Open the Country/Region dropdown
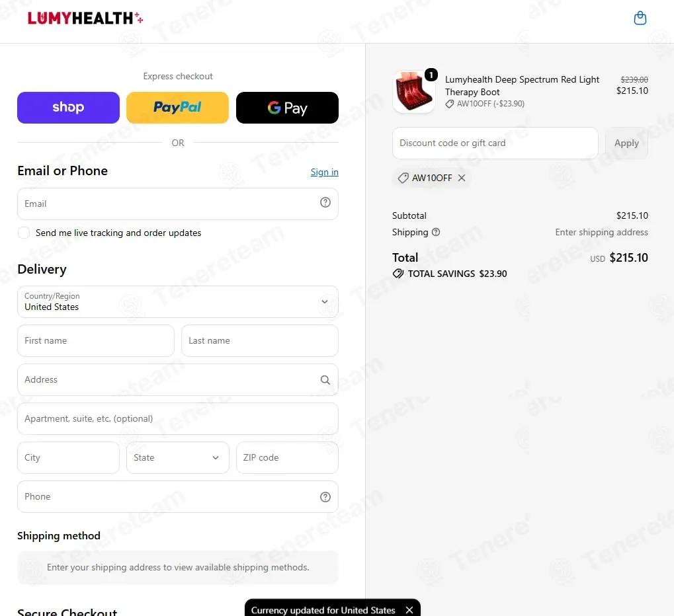The height and width of the screenshot is (616, 674). (x=177, y=302)
